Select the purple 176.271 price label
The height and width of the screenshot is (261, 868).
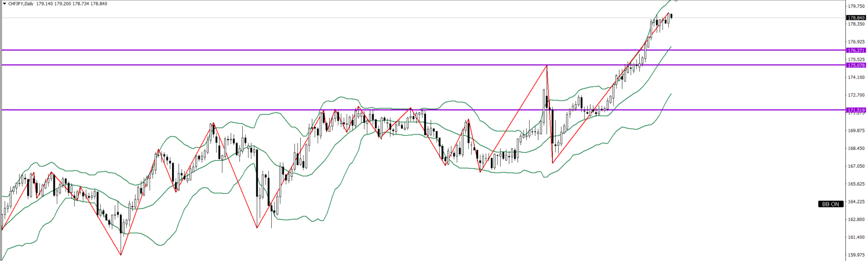[x=856, y=50]
